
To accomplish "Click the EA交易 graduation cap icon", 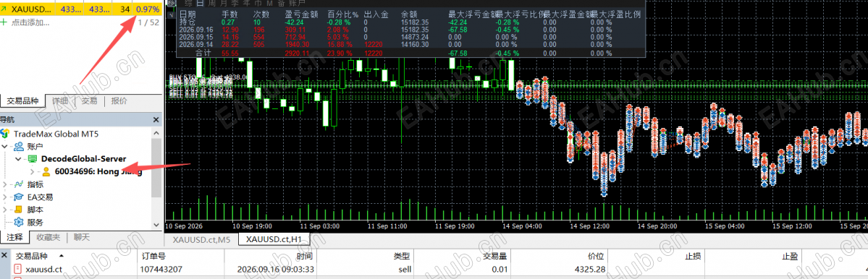I will (18, 197).
